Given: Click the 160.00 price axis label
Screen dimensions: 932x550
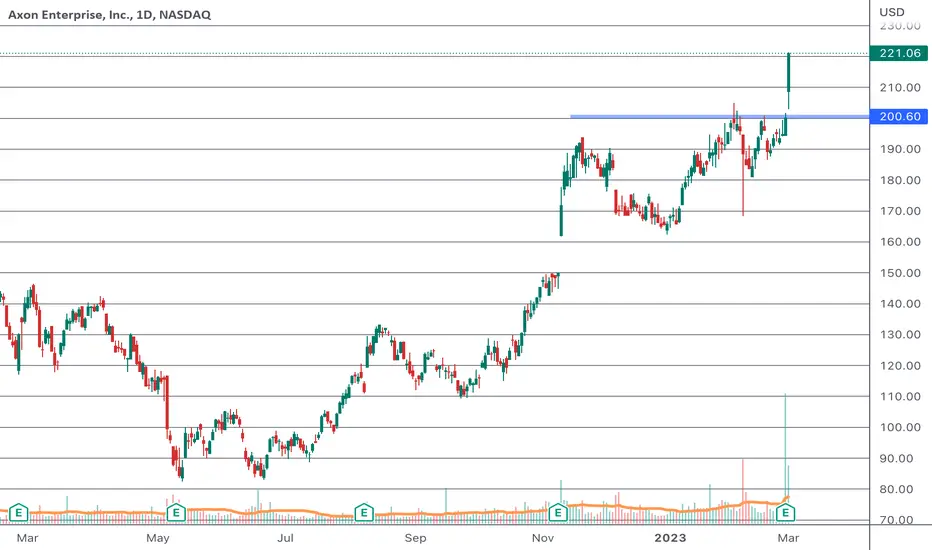Looking at the screenshot, I should coord(900,242).
